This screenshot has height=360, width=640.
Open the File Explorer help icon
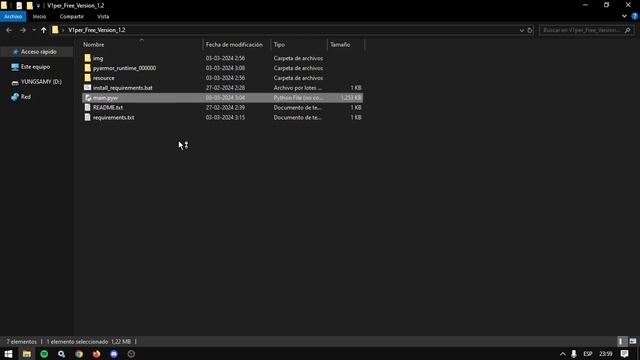(634, 16)
